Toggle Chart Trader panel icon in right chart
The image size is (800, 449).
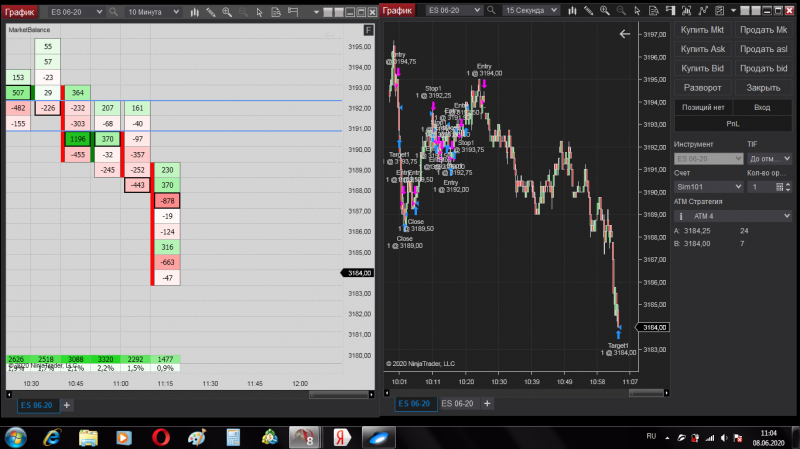tap(670, 10)
